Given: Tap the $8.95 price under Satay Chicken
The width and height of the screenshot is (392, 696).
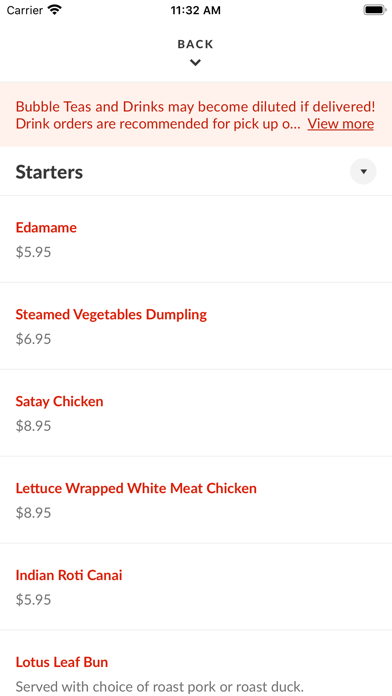Looking at the screenshot, I should click(33, 426).
